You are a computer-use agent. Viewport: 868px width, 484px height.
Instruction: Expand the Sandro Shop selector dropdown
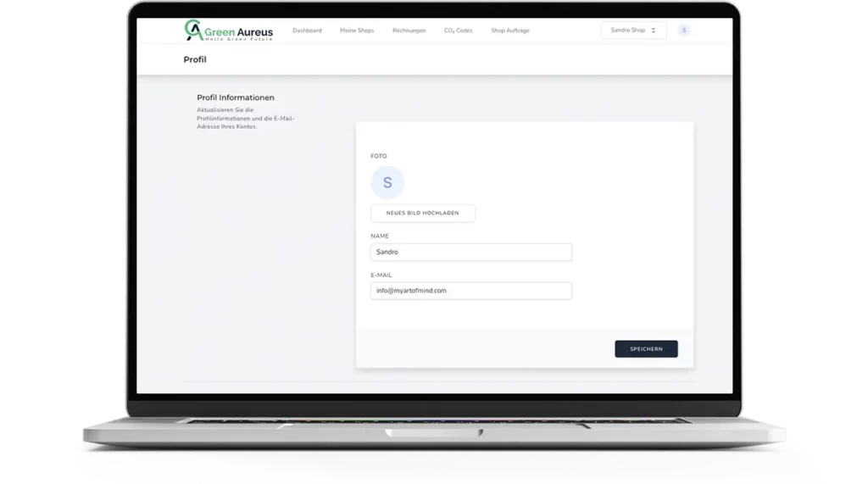(633, 31)
